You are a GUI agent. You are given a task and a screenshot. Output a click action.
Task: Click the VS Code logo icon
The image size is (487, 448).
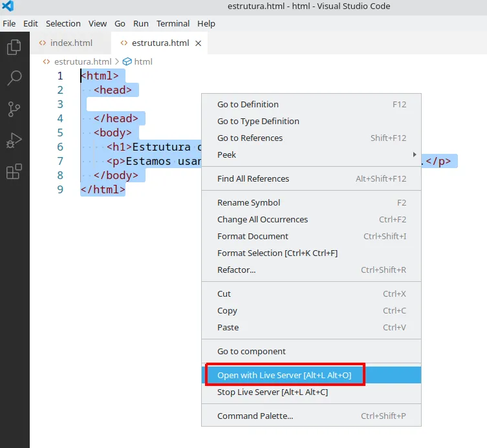coord(8,6)
